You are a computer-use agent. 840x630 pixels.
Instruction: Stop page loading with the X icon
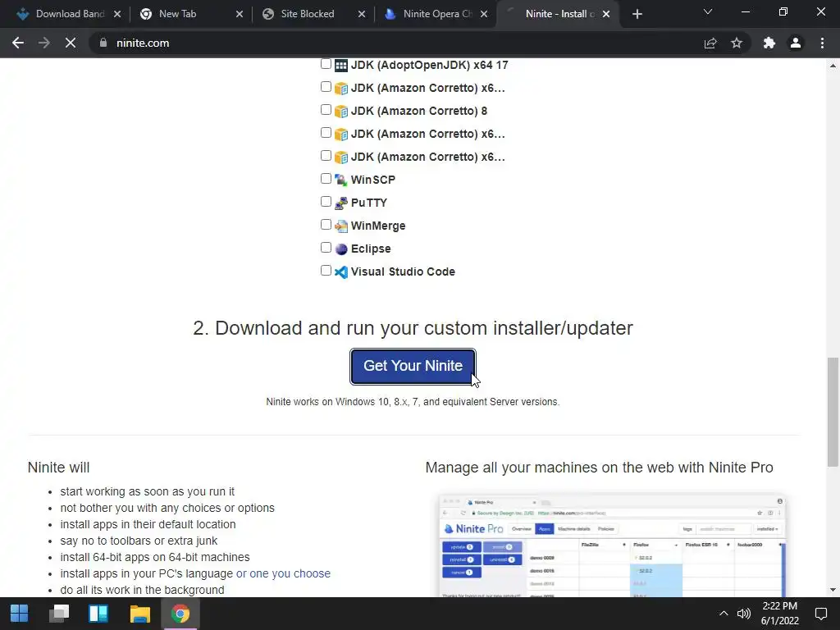tap(71, 43)
